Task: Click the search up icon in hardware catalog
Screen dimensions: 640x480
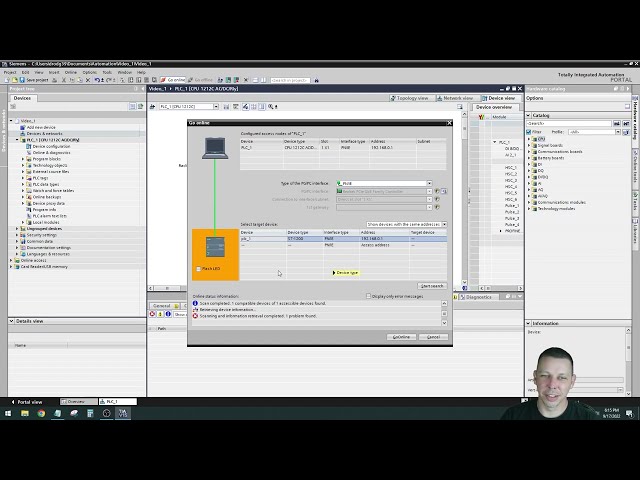Action: pos(626,123)
